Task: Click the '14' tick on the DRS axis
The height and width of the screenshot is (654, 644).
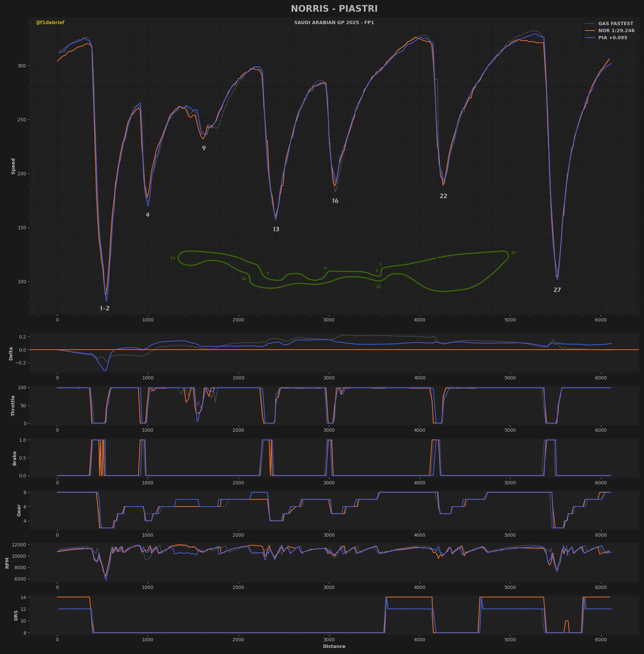Action: [x=23, y=598]
